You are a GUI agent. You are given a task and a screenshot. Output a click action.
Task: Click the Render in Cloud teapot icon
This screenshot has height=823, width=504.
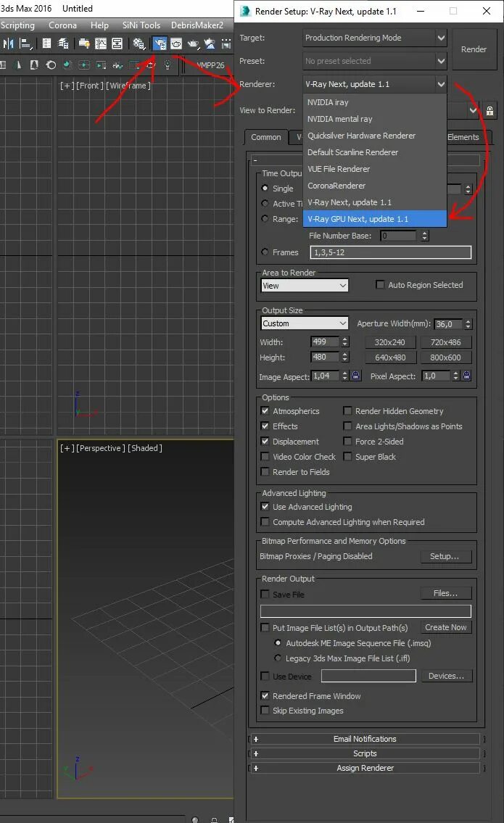[210, 44]
